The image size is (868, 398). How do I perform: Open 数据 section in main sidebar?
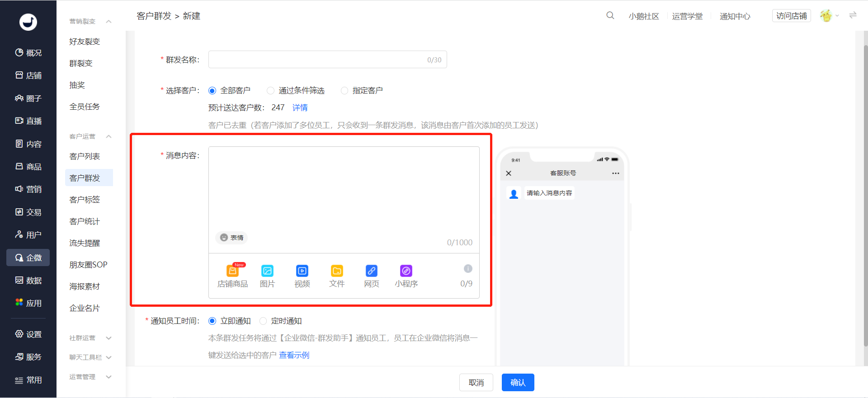(x=28, y=281)
